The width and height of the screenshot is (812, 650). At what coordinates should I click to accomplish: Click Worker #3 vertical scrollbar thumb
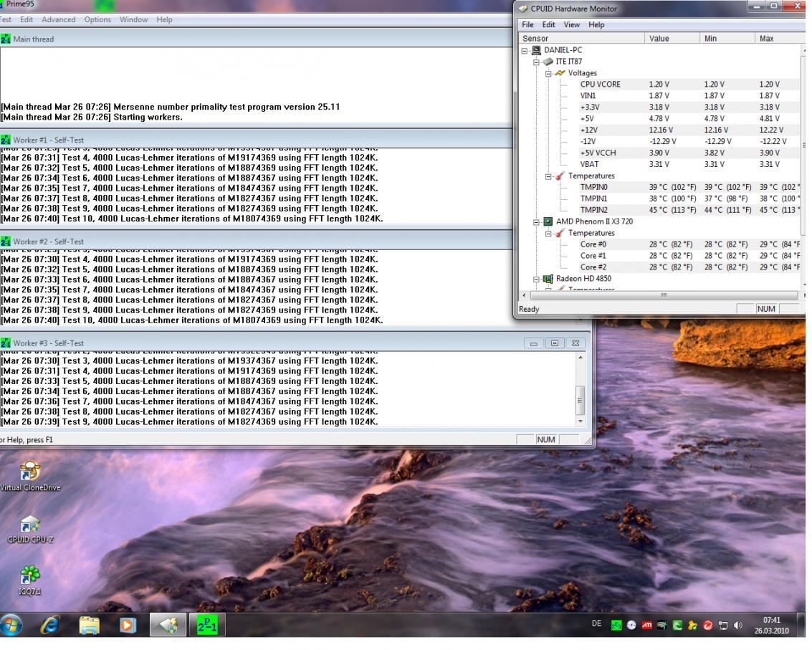(581, 400)
